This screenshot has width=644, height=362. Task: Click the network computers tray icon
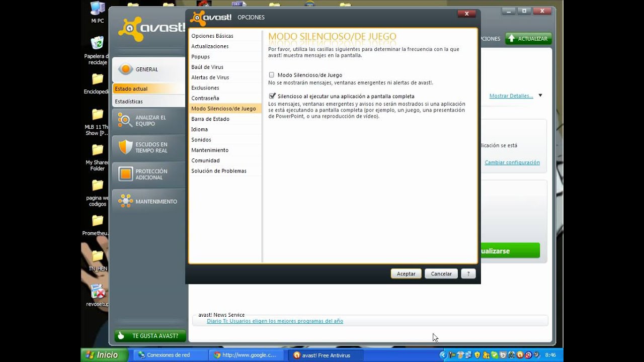(468, 355)
